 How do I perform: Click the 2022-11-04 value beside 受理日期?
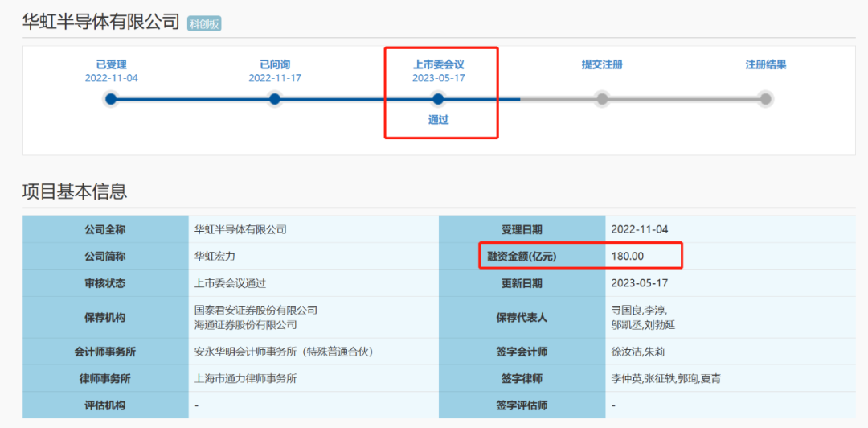pyautogui.click(x=640, y=229)
